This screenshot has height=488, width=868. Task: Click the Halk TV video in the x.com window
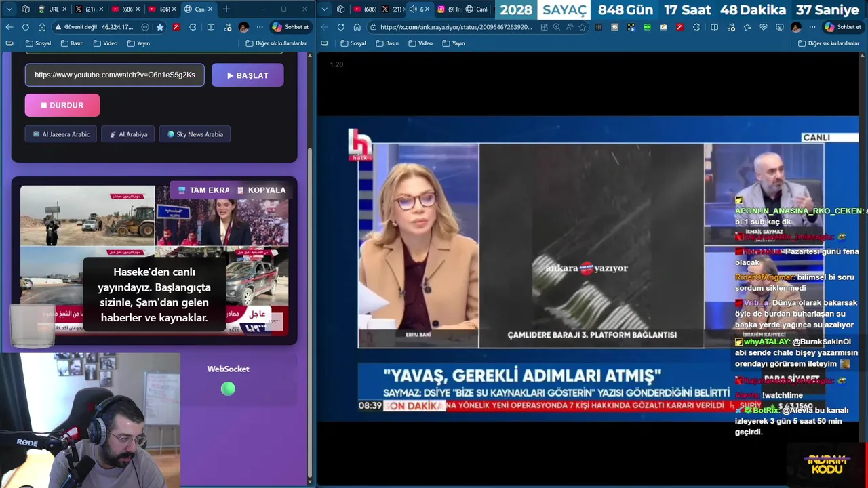coord(588,268)
